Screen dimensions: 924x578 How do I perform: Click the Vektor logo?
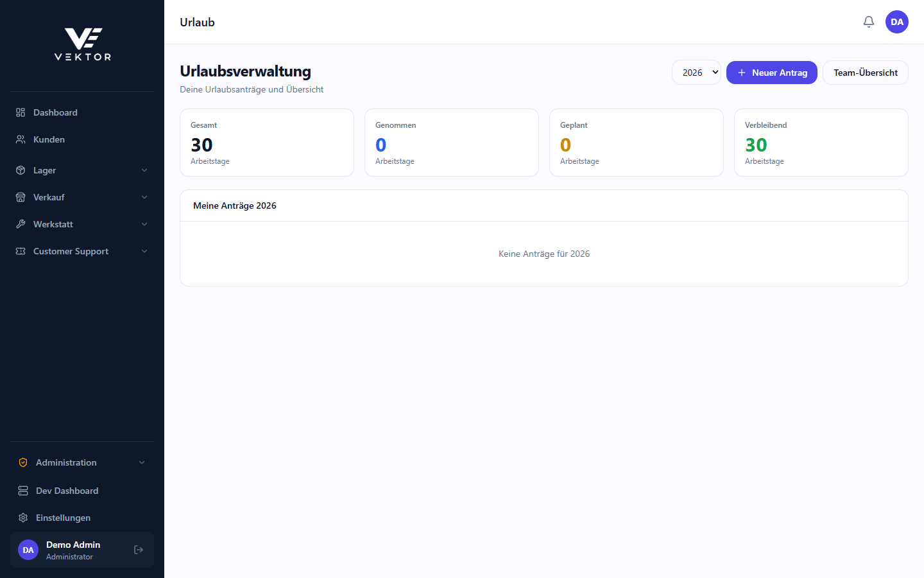click(x=83, y=44)
